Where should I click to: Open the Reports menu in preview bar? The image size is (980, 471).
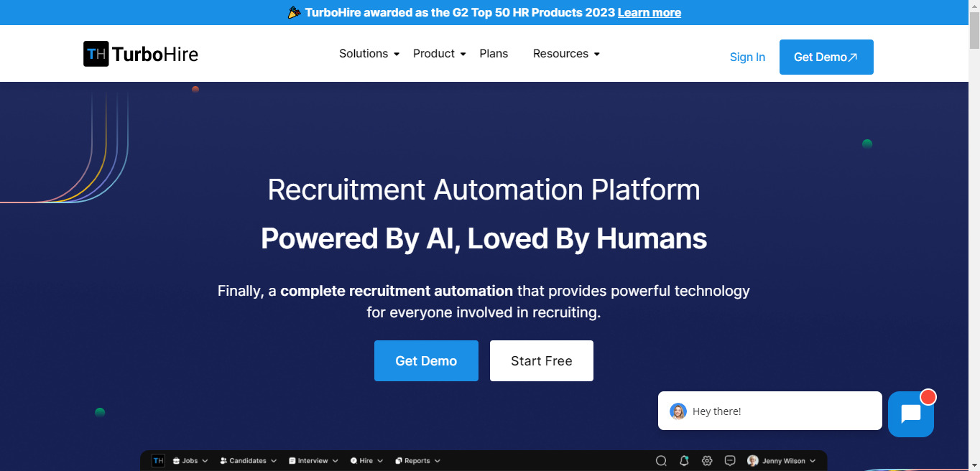[x=417, y=461]
